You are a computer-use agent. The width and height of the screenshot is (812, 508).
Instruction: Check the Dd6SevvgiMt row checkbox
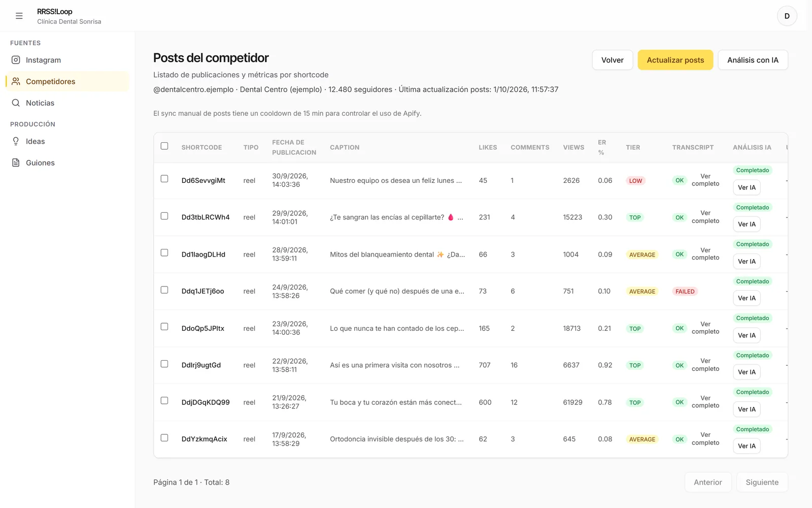pyautogui.click(x=164, y=179)
